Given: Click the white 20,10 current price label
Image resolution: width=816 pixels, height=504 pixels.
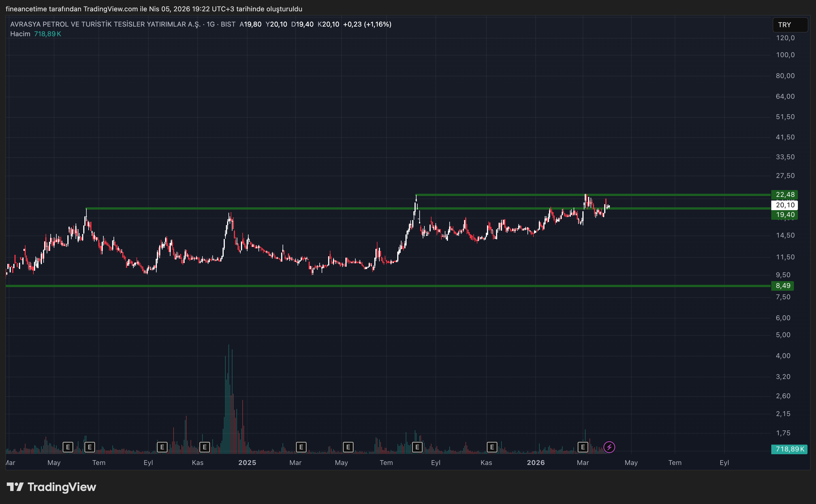Looking at the screenshot, I should pyautogui.click(x=784, y=205).
